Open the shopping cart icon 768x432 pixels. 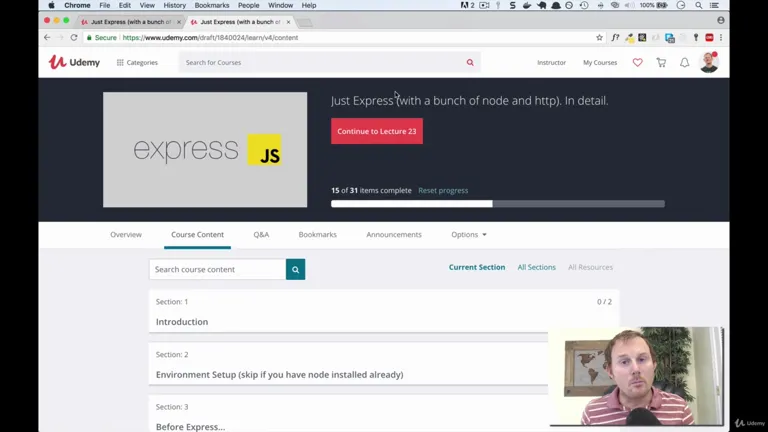point(661,63)
